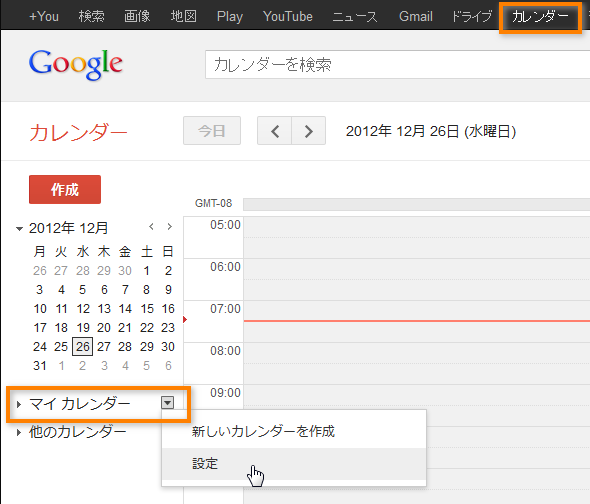Select December 12 in mini calendar
The width and height of the screenshot is (590, 504).
click(83, 309)
